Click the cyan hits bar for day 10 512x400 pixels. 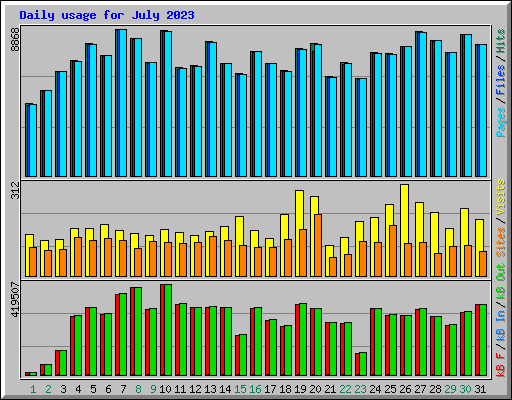tap(168, 104)
